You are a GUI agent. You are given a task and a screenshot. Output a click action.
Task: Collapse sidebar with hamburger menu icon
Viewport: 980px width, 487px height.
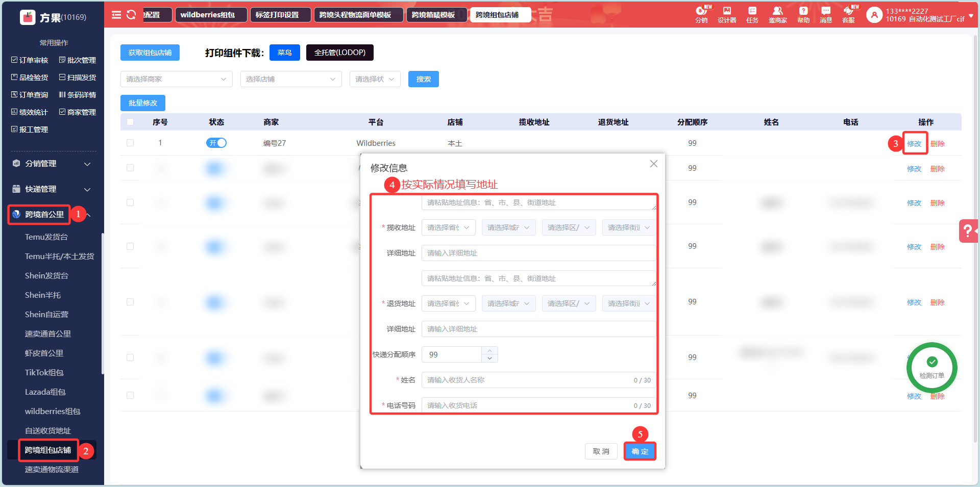coord(116,15)
